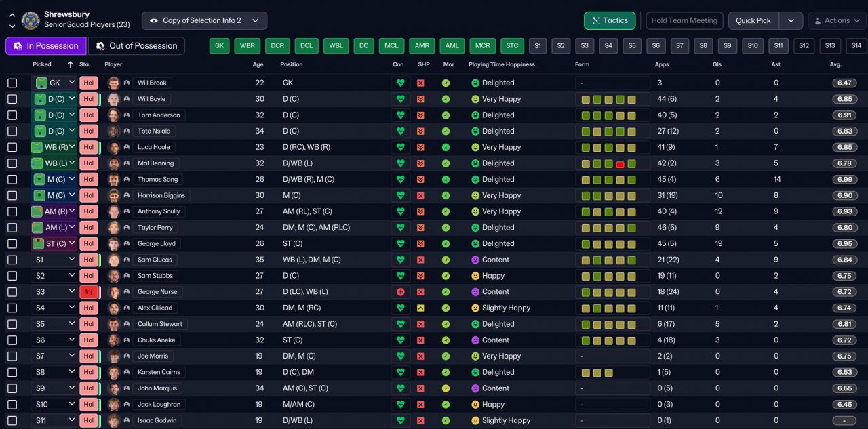Click the Hol status badge for Will Boyle

tap(89, 99)
